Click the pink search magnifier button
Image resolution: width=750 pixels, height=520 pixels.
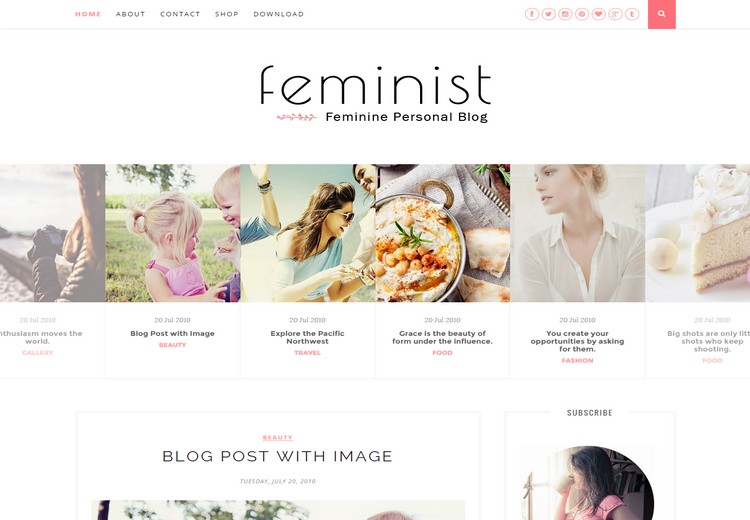click(662, 14)
